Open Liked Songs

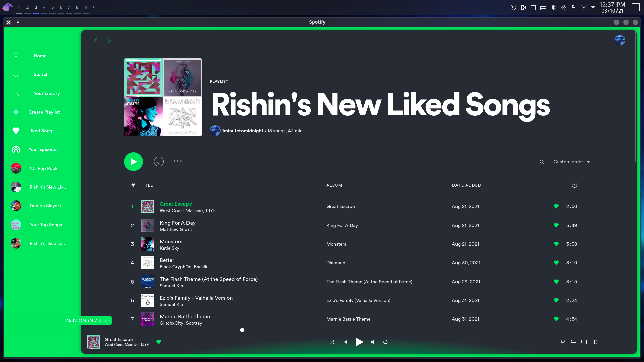pos(41,131)
